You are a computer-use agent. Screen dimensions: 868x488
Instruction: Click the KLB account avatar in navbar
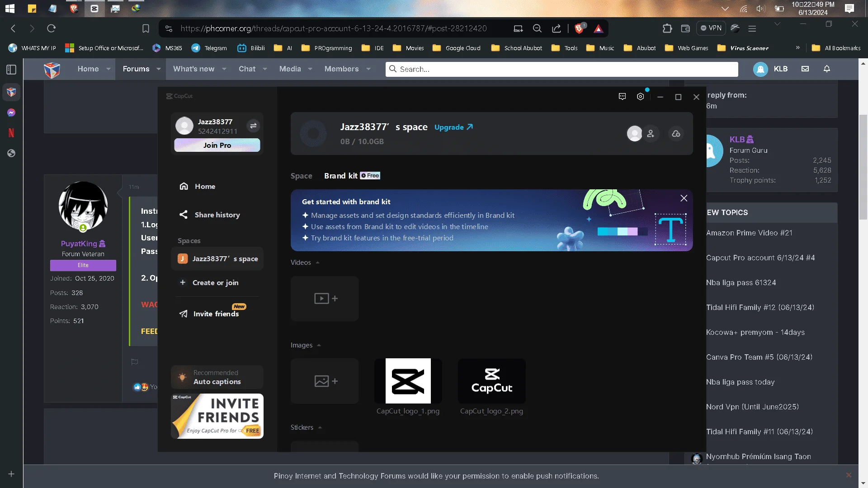tap(760, 69)
